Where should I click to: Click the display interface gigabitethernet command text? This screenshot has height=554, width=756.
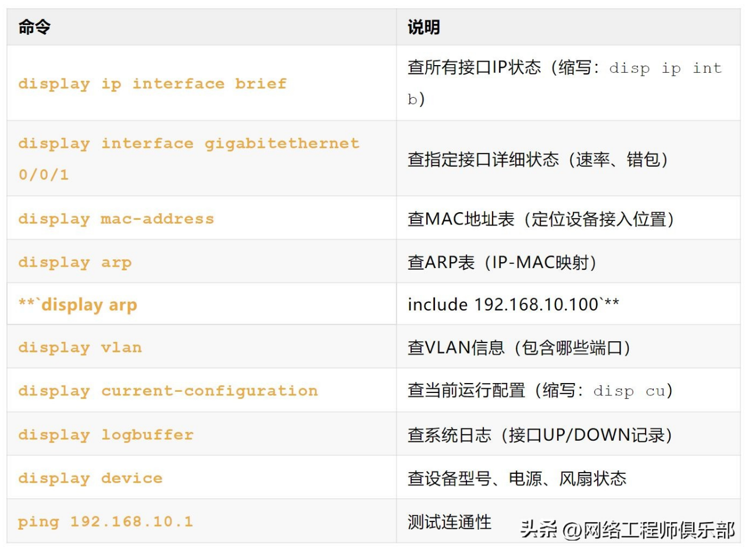(x=188, y=144)
